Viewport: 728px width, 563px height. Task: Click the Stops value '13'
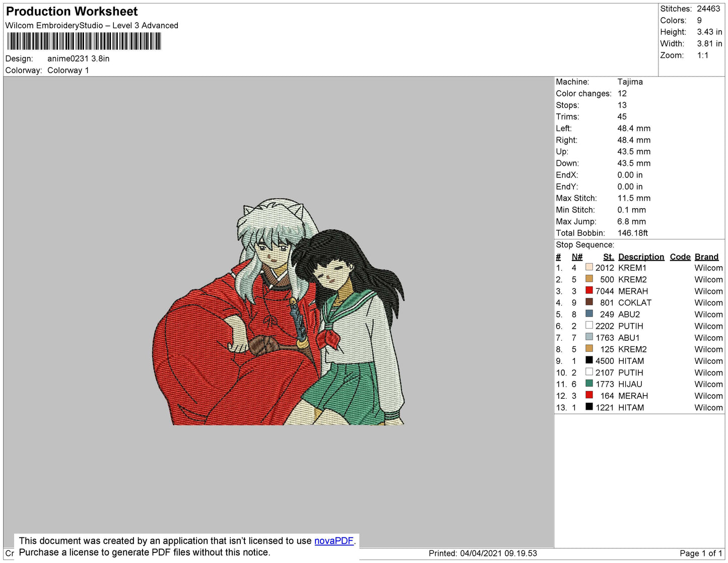pyautogui.click(x=622, y=105)
